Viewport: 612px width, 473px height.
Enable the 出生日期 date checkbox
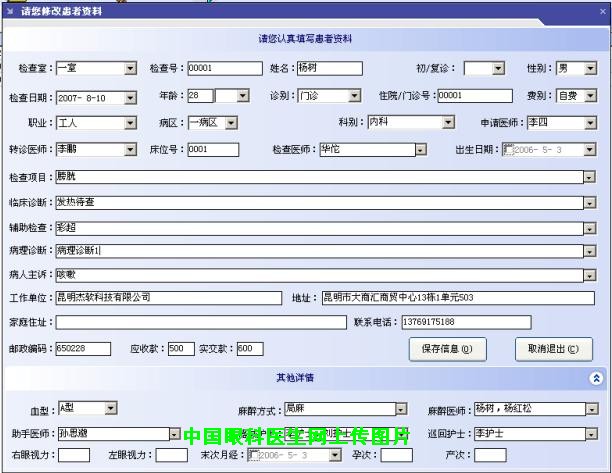pos(507,150)
